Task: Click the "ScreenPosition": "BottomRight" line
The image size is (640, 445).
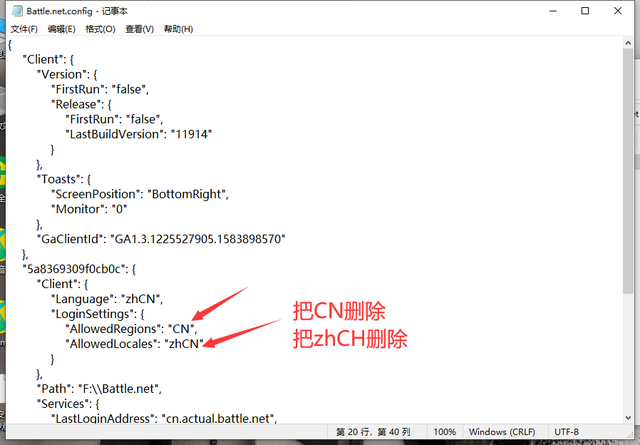Action: 140,194
